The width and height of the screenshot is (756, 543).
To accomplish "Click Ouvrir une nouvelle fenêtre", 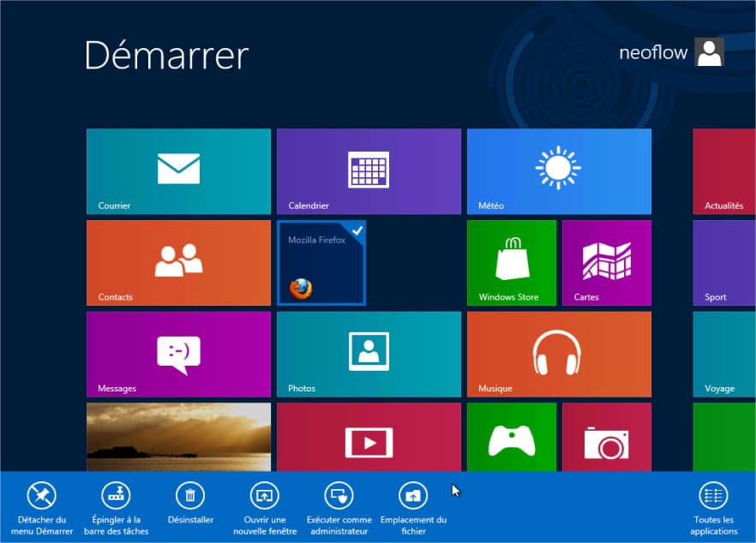I will 265,508.
